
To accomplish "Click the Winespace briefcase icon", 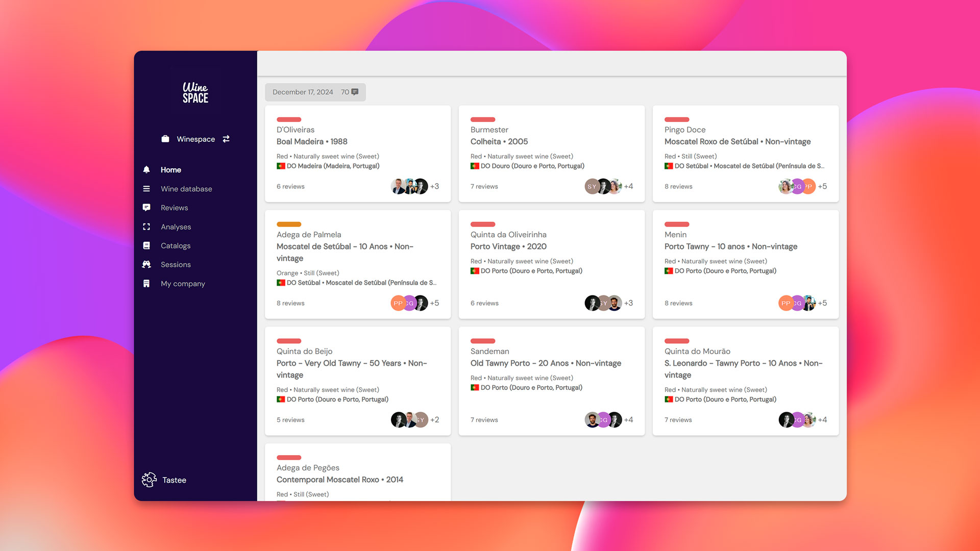I will pyautogui.click(x=165, y=139).
